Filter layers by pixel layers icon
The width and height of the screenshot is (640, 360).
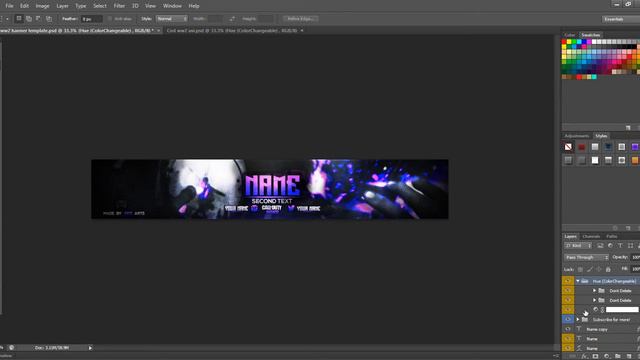600,246
